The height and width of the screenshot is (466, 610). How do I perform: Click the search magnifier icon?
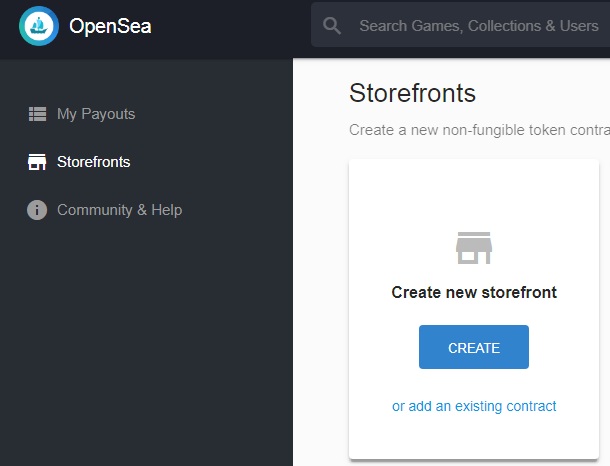[332, 26]
